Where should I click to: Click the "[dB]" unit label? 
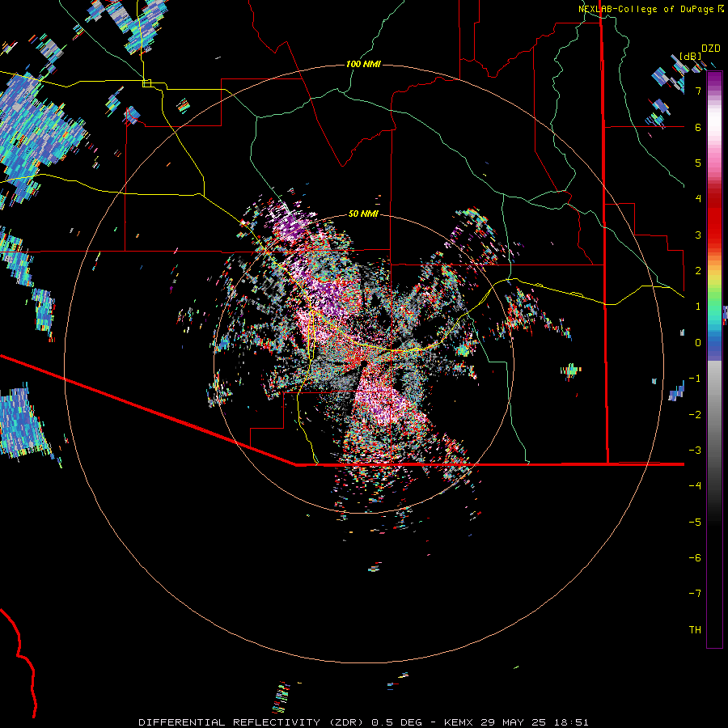(x=691, y=56)
